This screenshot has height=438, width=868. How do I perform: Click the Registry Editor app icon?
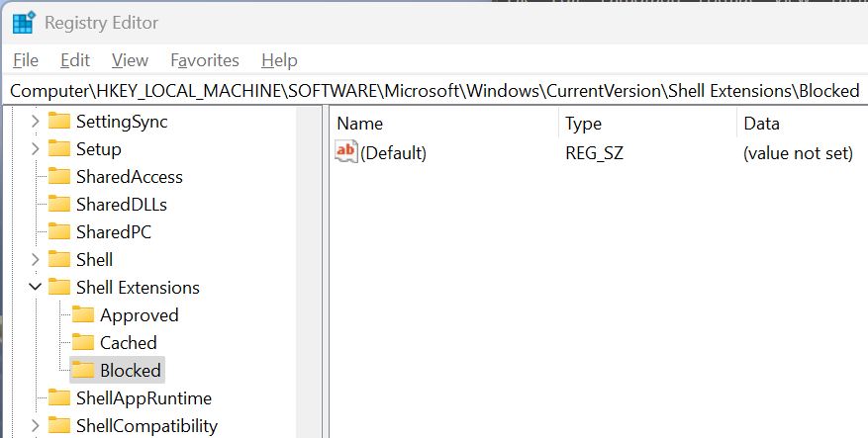tap(23, 23)
